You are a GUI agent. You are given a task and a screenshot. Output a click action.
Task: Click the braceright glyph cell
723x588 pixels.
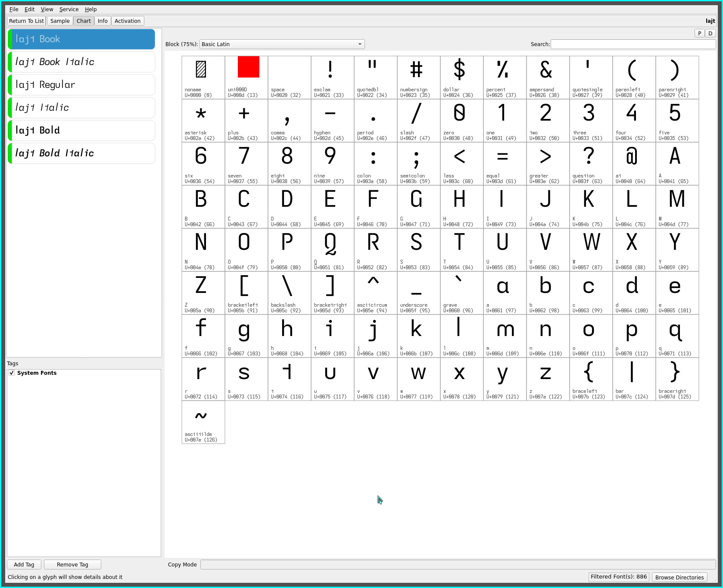tap(677, 379)
